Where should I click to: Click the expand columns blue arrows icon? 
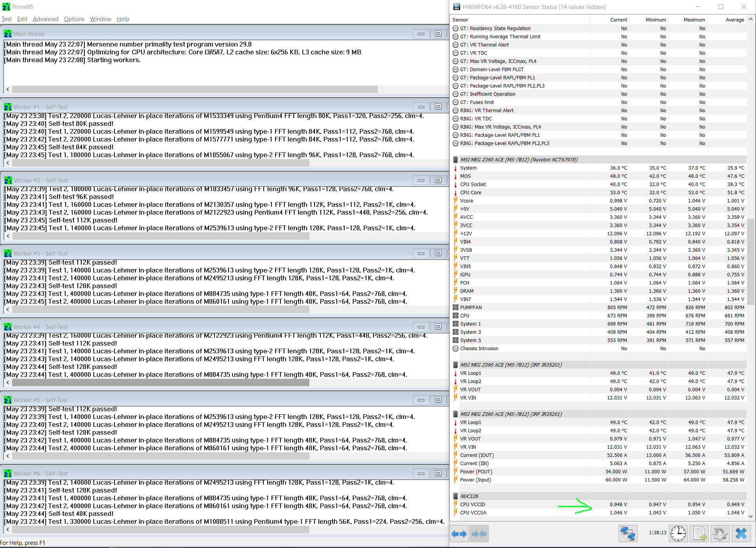pos(459,534)
